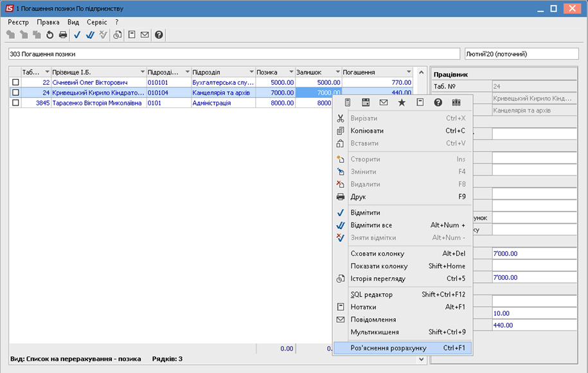The height and width of the screenshot is (373, 588).
Task: Choose Відмітити все in the context menu
Action: [403, 225]
